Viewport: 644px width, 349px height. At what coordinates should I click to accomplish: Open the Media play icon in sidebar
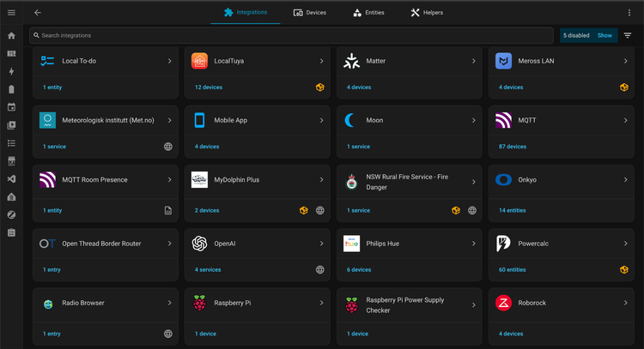[x=11, y=125]
